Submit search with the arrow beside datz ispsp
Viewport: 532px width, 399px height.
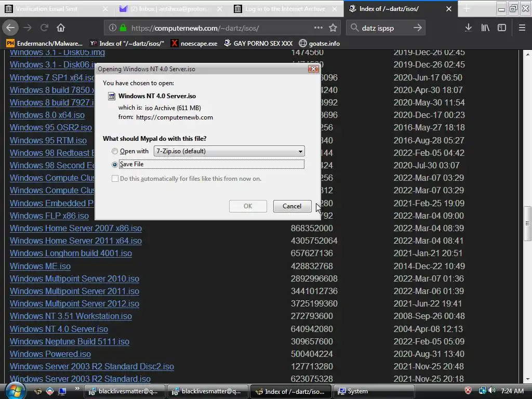tap(418, 28)
